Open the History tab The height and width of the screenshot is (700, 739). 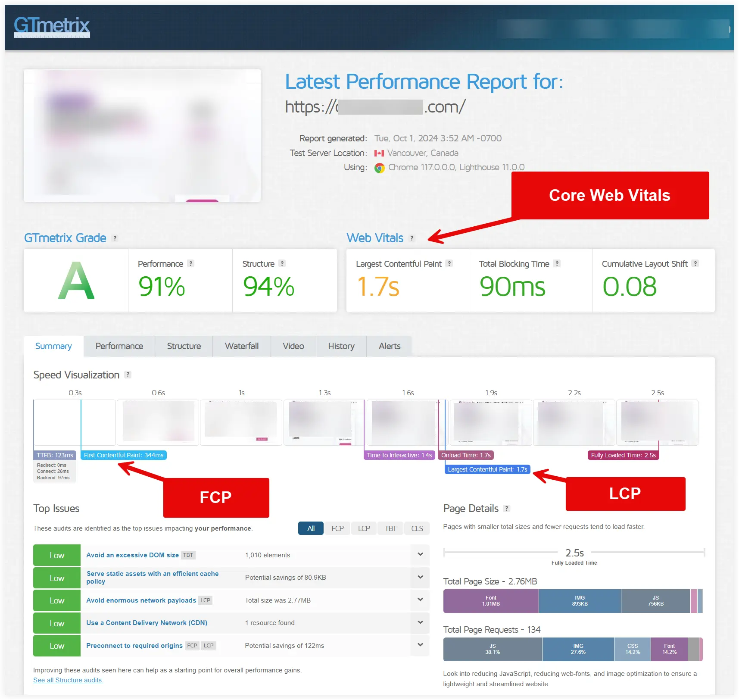click(341, 346)
